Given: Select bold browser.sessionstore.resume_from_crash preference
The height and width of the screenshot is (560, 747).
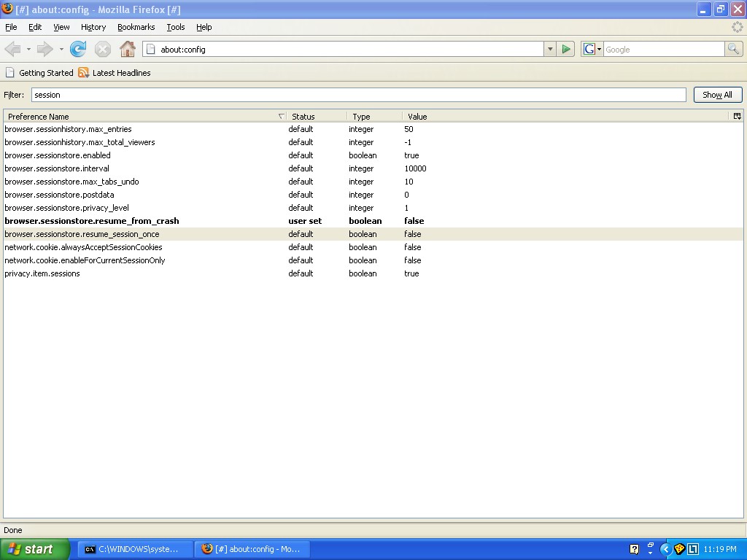Looking at the screenshot, I should 373,221.
